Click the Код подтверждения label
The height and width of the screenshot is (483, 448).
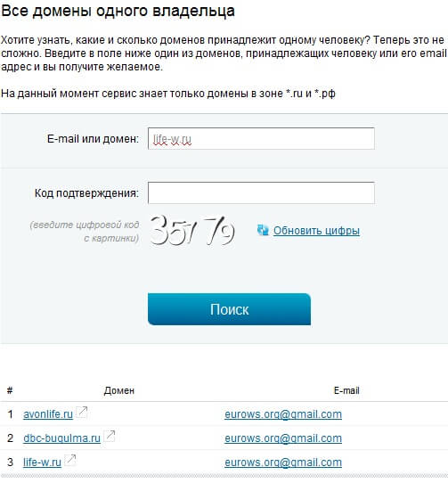coord(86,193)
